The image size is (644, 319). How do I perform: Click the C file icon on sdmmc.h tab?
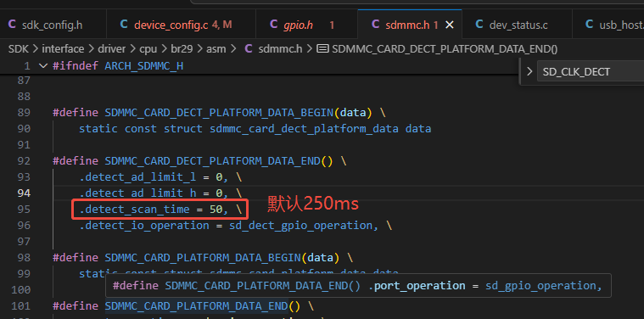pyautogui.click(x=375, y=25)
